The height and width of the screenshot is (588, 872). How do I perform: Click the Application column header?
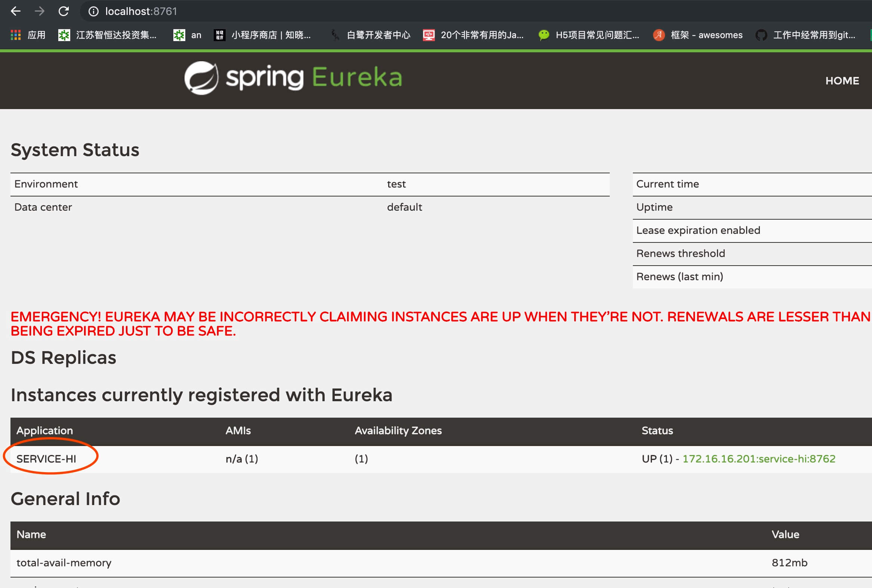44,430
